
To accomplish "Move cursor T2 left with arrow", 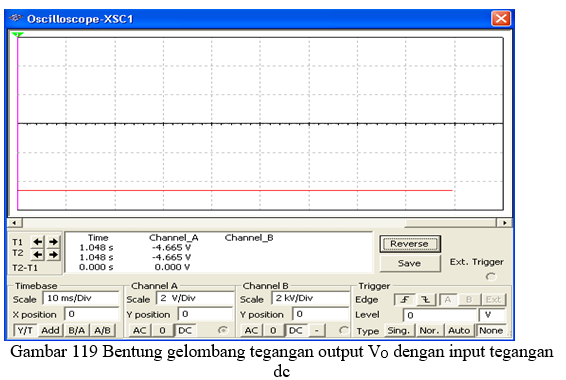I will 38,255.
